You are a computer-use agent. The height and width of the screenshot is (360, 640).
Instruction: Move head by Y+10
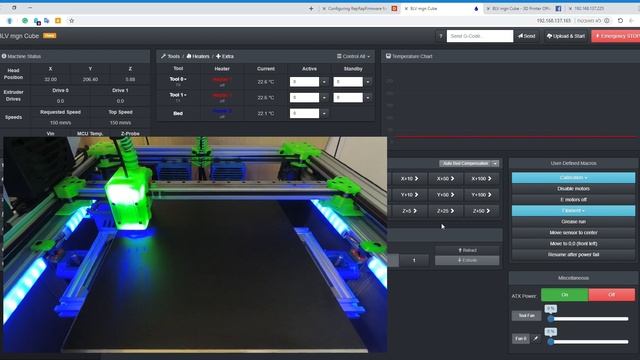(409, 195)
